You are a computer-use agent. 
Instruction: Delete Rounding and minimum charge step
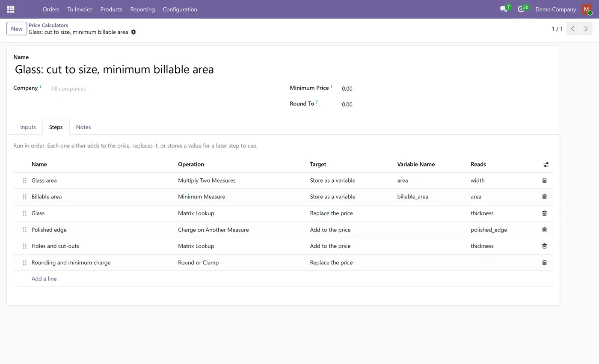click(x=544, y=263)
